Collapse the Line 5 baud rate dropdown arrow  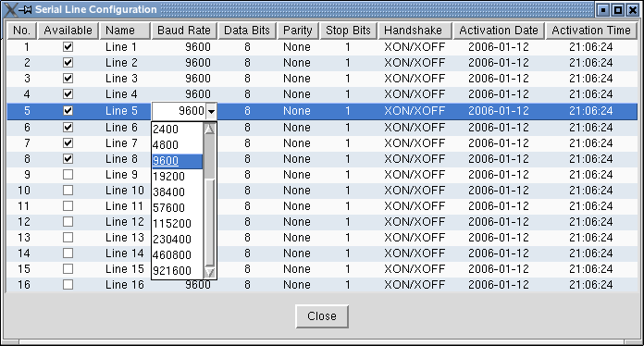click(211, 111)
